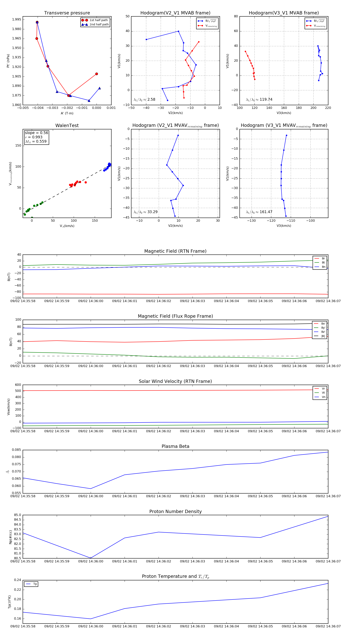Click the 'Np(#/cc)' y-axis label
The height and width of the screenshot is (644, 351).
coord(10,537)
